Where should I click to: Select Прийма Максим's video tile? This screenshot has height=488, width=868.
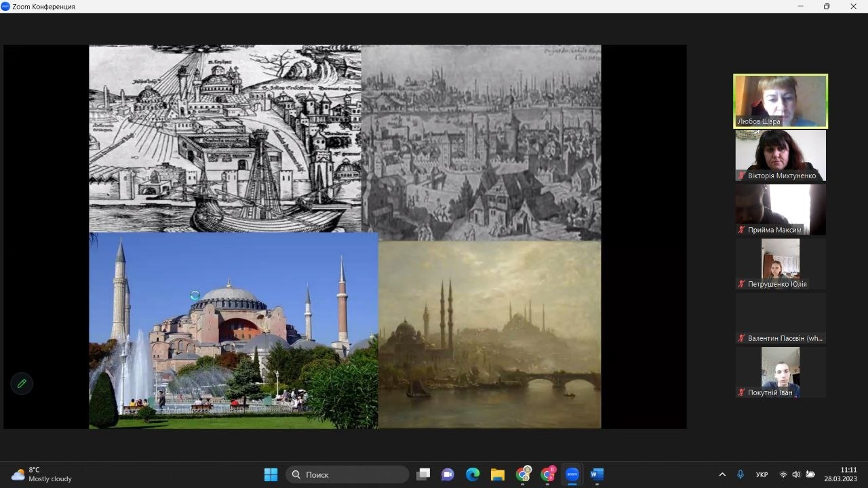point(781,209)
